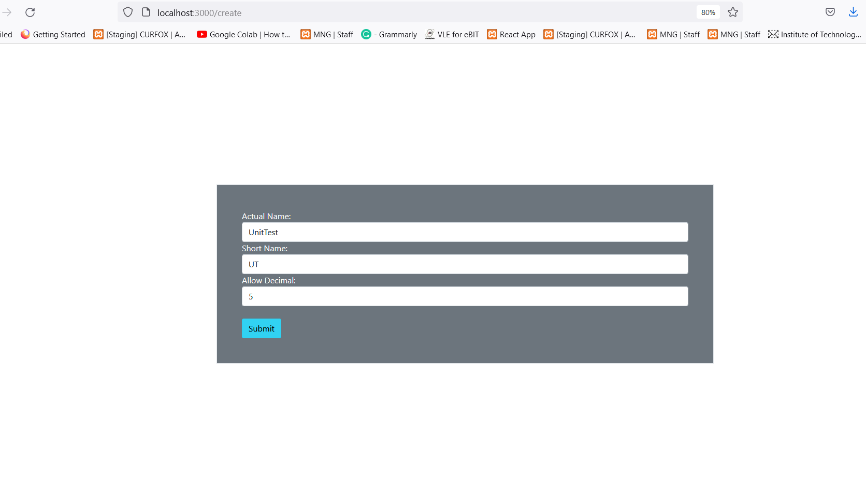This screenshot has height=504, width=866.
Task: Open the Institute of Technolog... bookmark
Action: point(815,34)
